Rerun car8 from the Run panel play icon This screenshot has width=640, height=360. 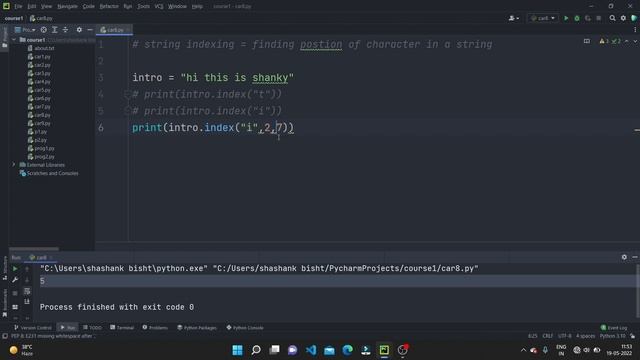pos(15,269)
